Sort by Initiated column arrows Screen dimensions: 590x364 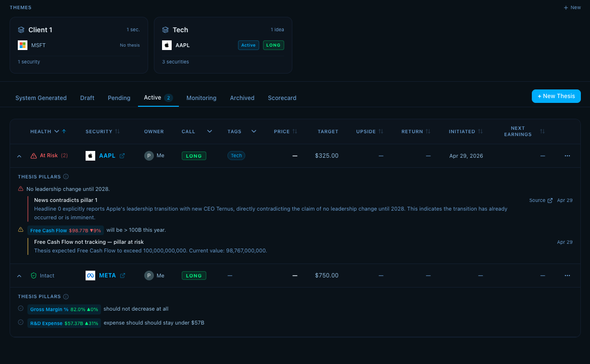coord(480,131)
